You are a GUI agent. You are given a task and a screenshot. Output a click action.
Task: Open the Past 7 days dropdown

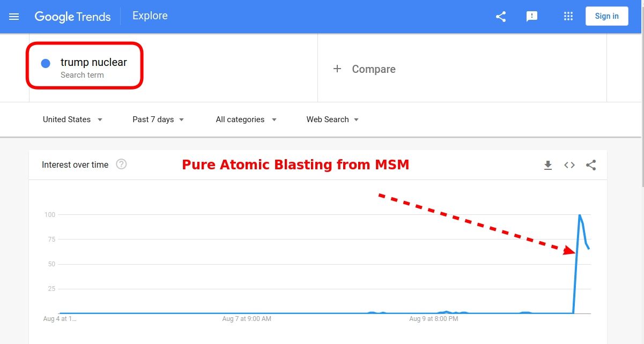[158, 119]
